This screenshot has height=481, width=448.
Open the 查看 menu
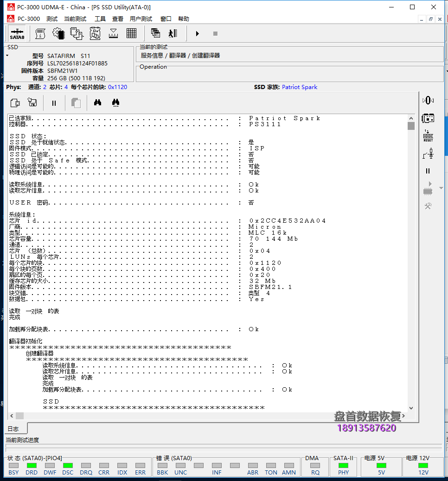[117, 19]
